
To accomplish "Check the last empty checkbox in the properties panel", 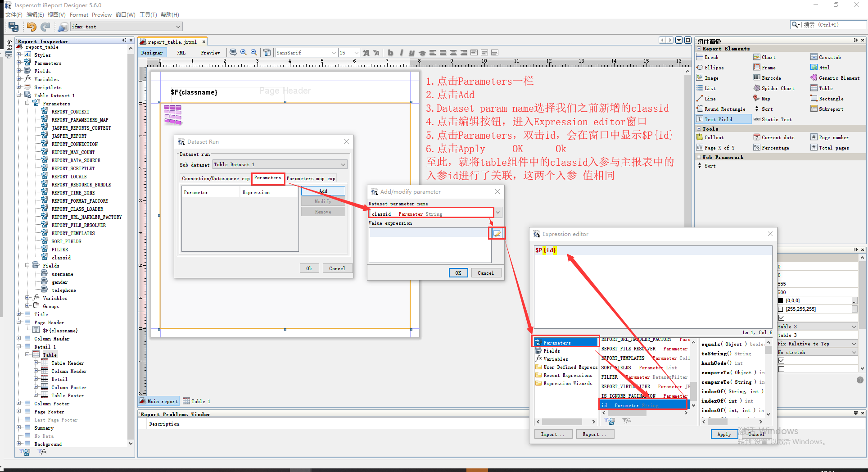I will [781, 369].
